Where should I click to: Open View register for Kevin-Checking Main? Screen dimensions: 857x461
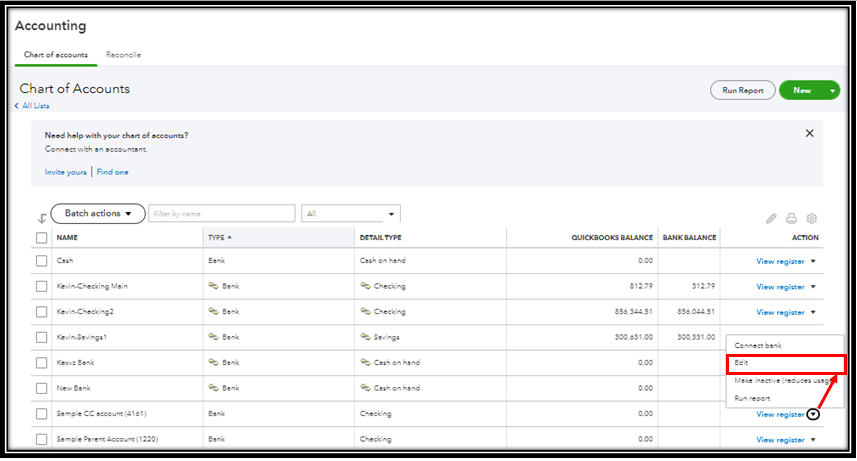pos(780,287)
